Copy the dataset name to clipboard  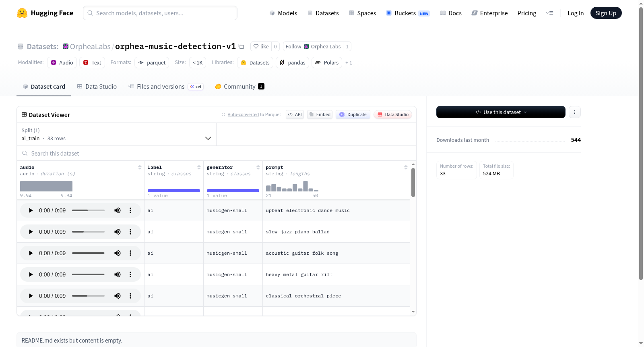(241, 46)
